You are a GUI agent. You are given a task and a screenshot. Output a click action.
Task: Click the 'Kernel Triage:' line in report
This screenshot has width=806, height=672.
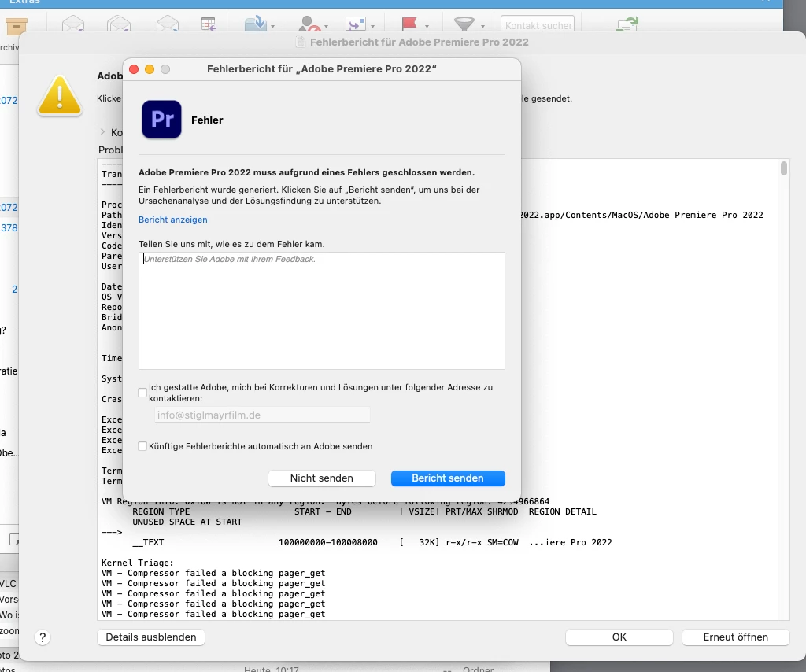pos(137,563)
